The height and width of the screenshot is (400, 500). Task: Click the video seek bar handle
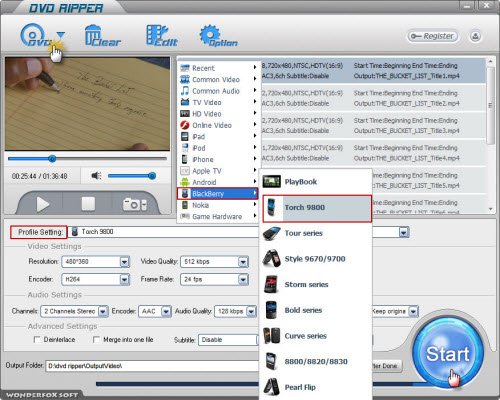(x=52, y=159)
